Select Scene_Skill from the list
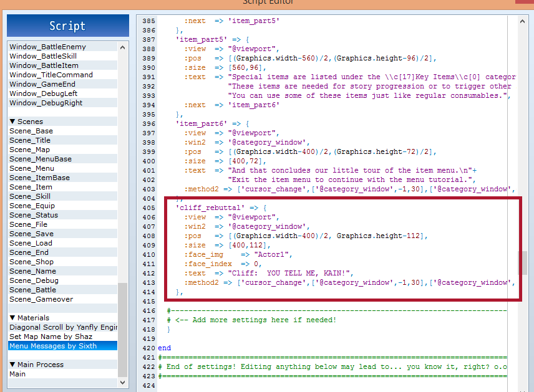This screenshot has height=392, width=534. click(62, 196)
